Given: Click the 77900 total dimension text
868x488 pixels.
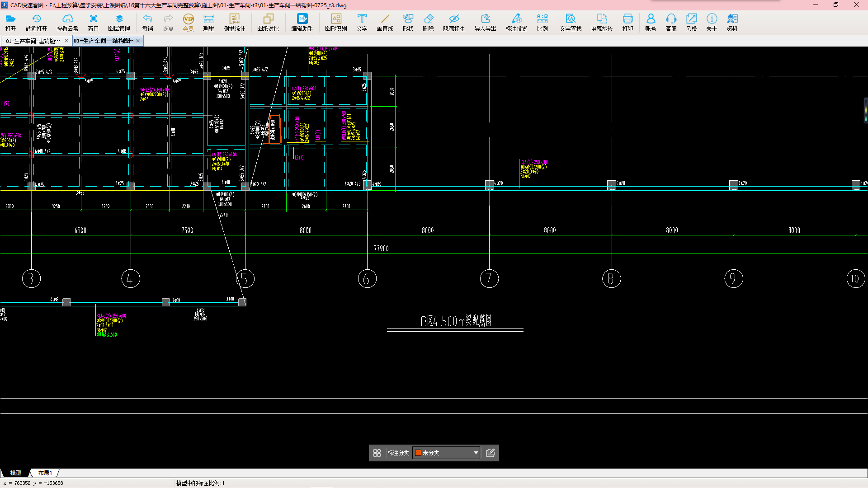Looking at the screenshot, I should [381, 249].
